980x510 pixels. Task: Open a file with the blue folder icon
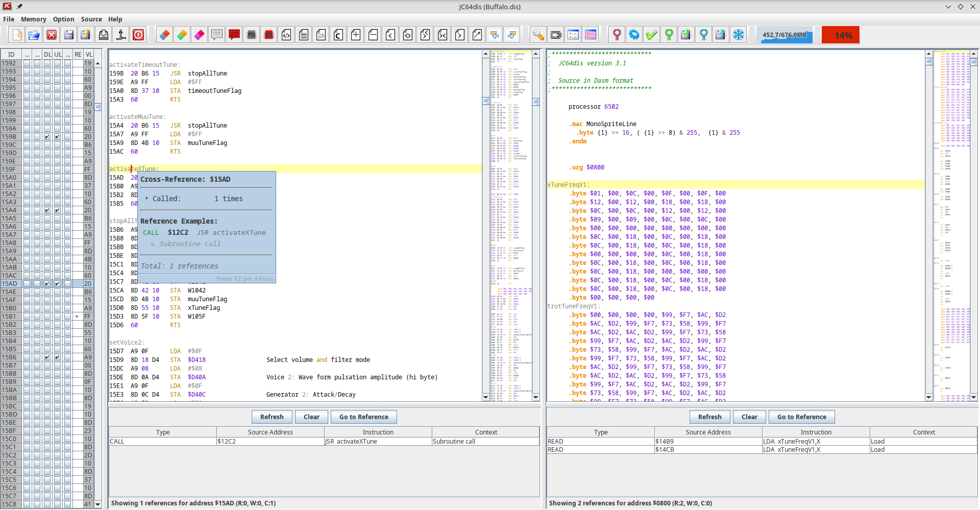click(x=34, y=35)
